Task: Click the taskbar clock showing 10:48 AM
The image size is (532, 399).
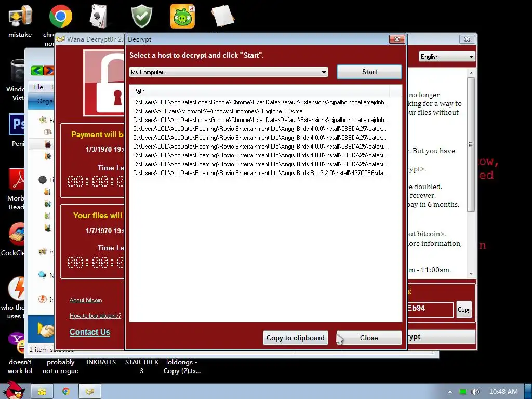Action: (503, 392)
